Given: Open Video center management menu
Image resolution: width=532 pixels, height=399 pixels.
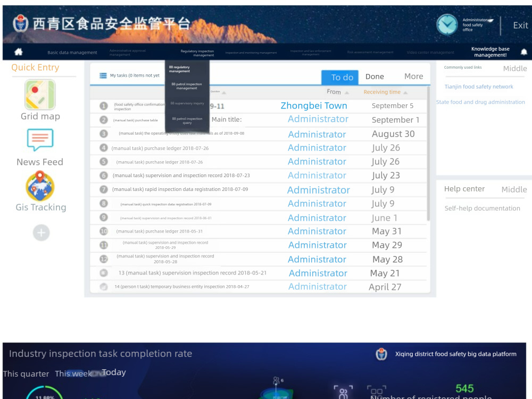Looking at the screenshot, I should pos(430,52).
